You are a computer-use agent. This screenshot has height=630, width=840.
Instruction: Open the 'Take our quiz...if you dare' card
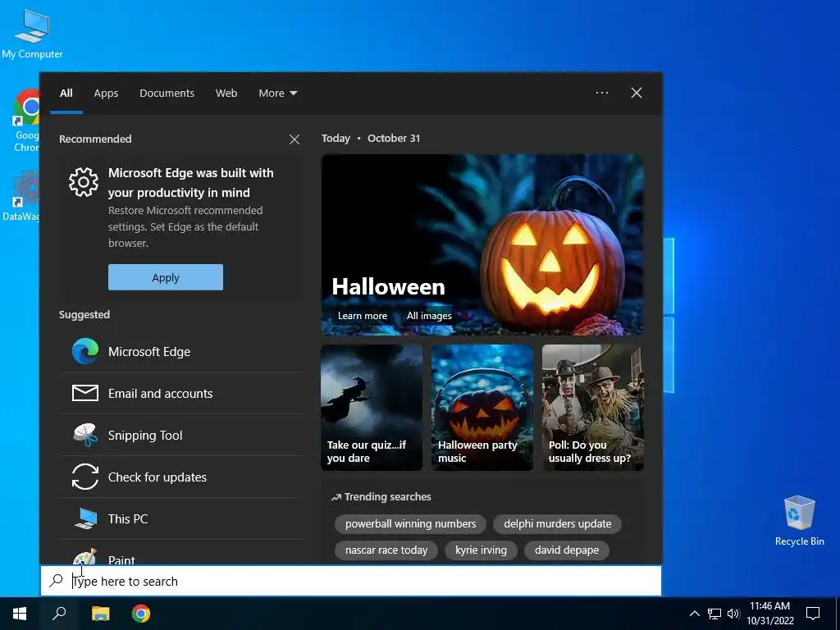pos(372,408)
